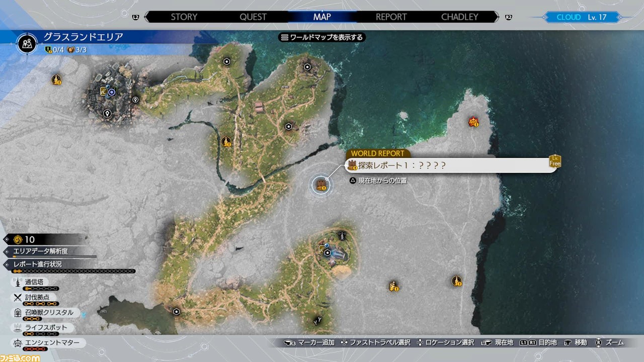644x362 pixels.
Task: Click the 通信塔 progress dots
Action: 41,289
